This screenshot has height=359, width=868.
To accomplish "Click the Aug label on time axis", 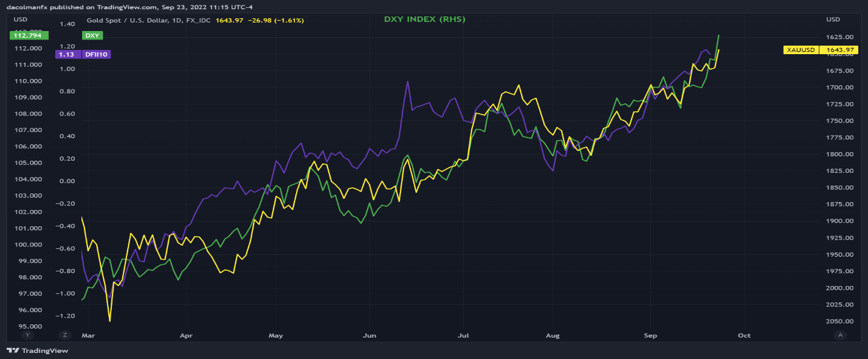I will (x=552, y=335).
